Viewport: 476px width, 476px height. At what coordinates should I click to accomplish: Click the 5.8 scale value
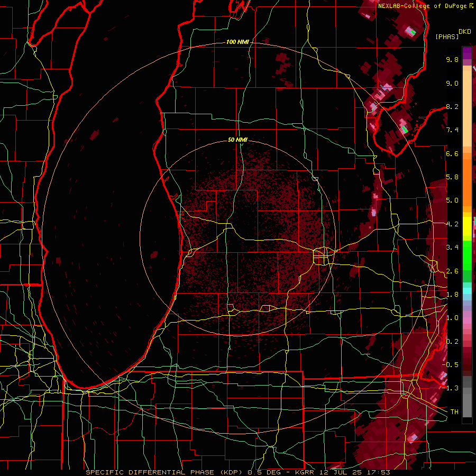(x=452, y=177)
